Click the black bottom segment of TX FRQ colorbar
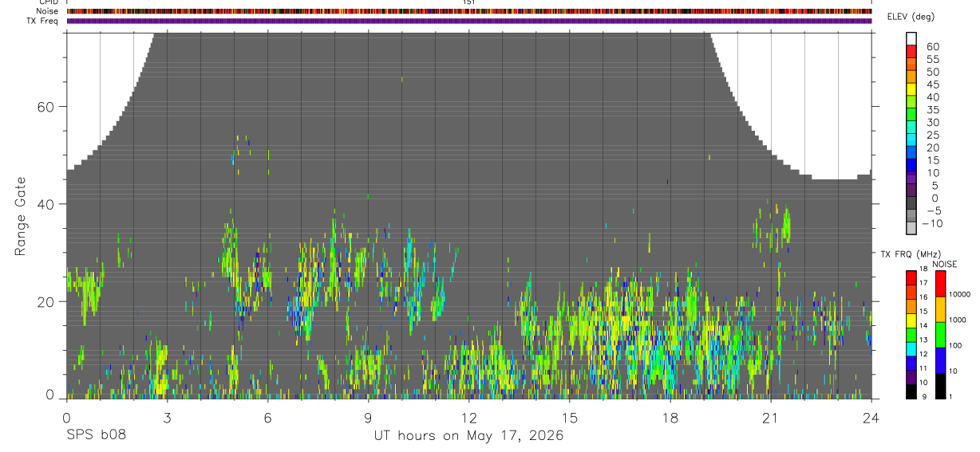This screenshot has width=980, height=452. point(911,391)
